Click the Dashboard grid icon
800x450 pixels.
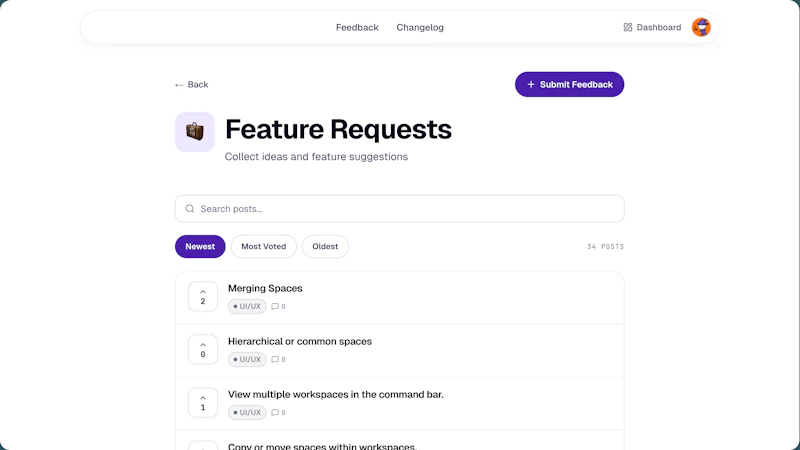click(x=628, y=28)
